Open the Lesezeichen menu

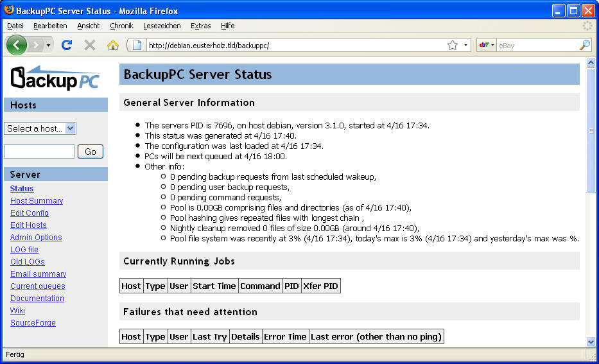coord(162,26)
